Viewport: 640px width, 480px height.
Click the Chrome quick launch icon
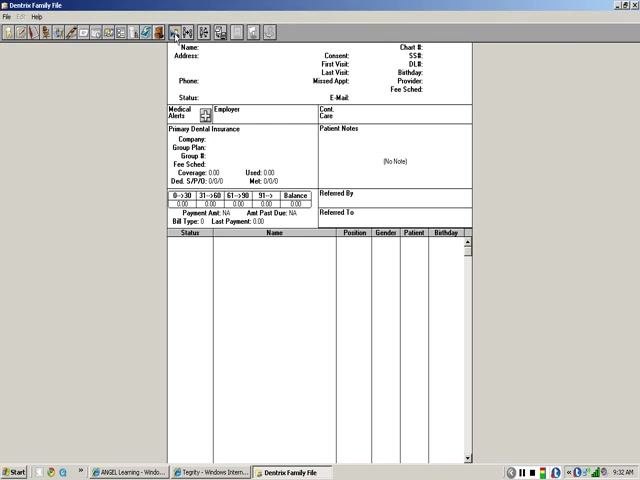tap(51, 472)
